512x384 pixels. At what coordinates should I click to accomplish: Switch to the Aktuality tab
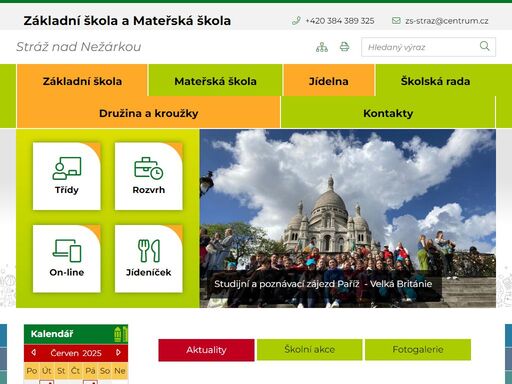point(206,350)
